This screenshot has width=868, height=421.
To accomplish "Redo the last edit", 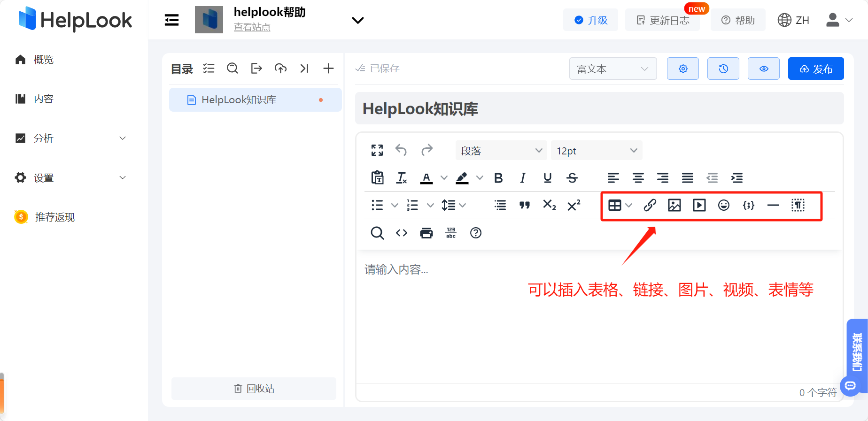I will tap(427, 150).
